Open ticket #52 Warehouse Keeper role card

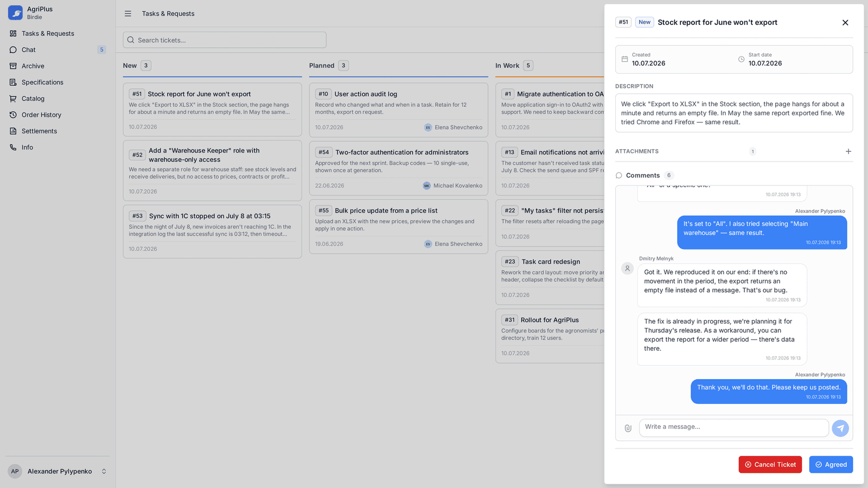pyautogui.click(x=212, y=171)
